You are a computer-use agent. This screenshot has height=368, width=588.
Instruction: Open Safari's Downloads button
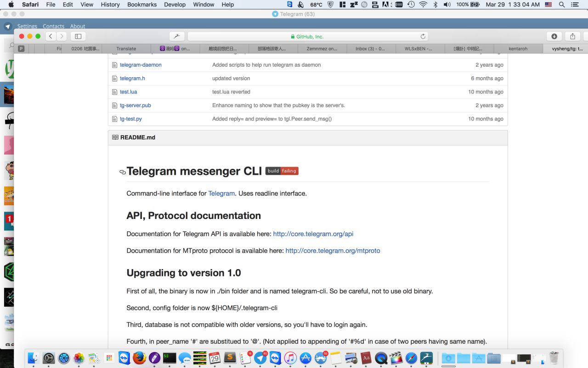pos(554,36)
